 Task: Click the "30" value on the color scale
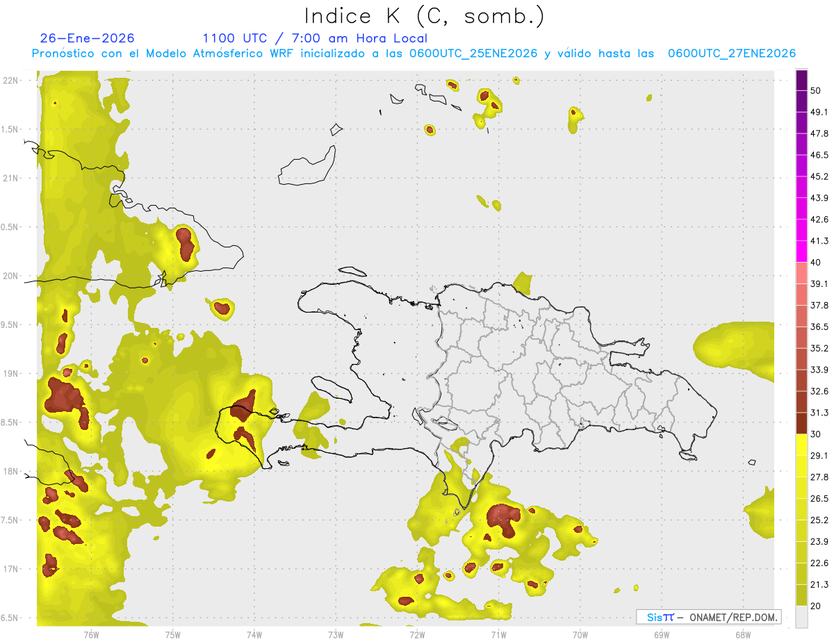tap(816, 434)
